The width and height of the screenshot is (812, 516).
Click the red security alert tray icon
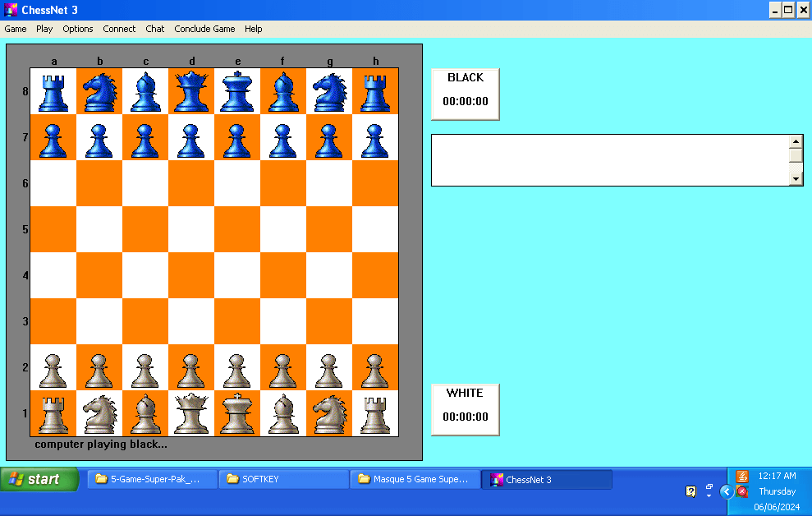[742, 491]
